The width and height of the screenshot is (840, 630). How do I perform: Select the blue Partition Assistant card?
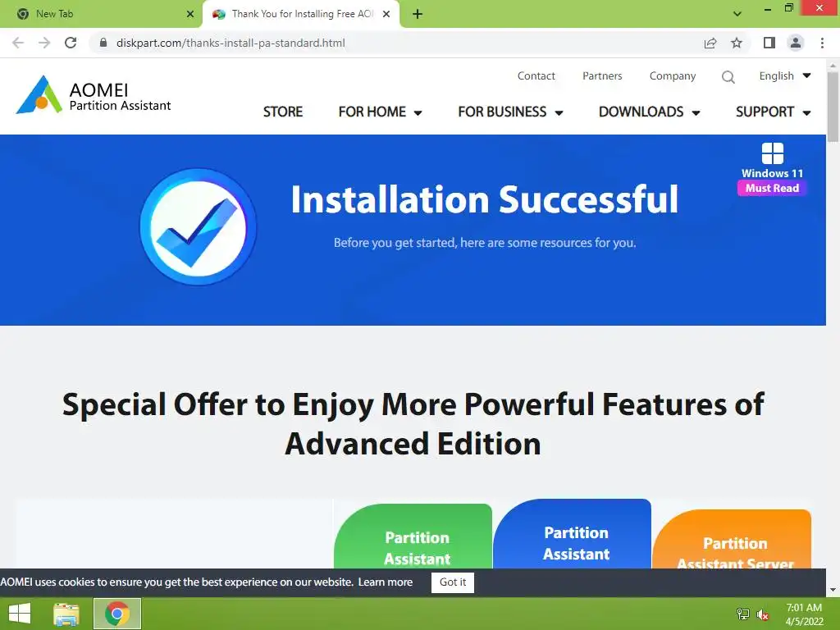(x=572, y=534)
